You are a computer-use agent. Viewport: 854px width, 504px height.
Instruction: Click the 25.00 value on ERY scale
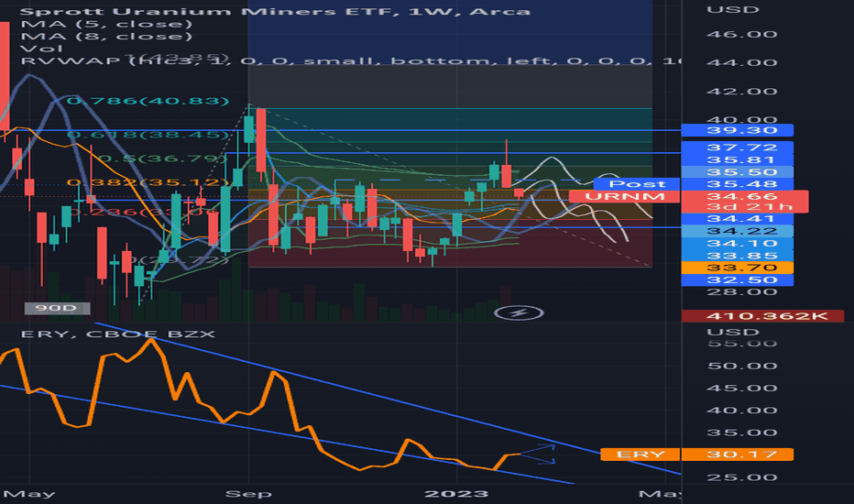[x=742, y=477]
